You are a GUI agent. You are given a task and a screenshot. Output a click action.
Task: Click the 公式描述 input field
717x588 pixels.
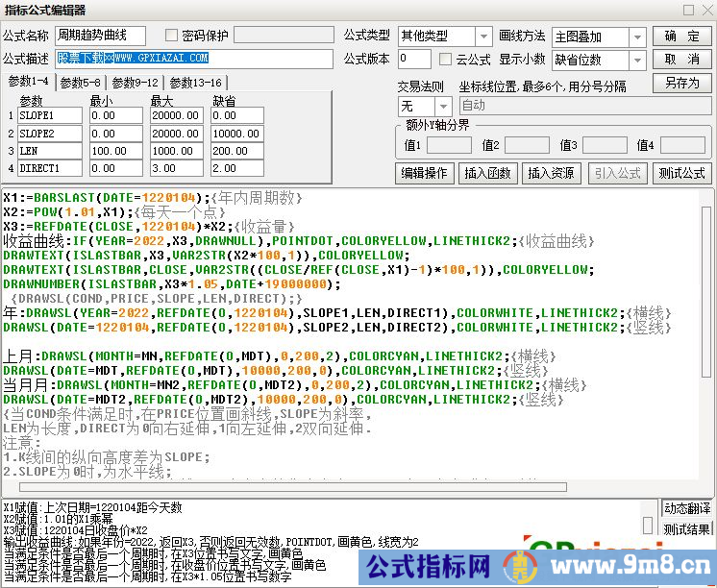tap(194, 59)
